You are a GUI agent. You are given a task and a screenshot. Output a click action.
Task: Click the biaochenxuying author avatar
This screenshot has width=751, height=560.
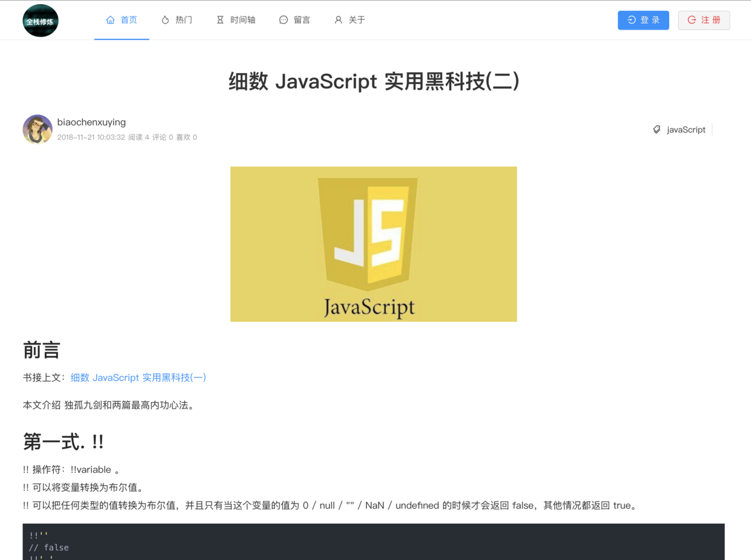pyautogui.click(x=38, y=130)
